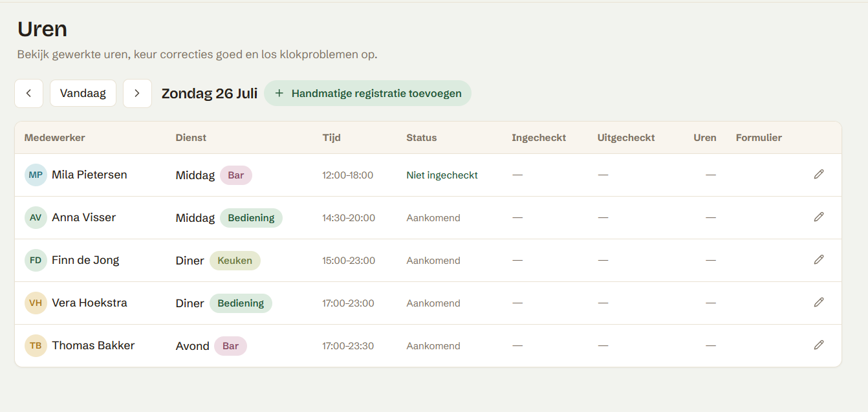Click the Bediening tag on Anna Visser's row
Viewport: 868px width, 412px height.
click(x=251, y=218)
